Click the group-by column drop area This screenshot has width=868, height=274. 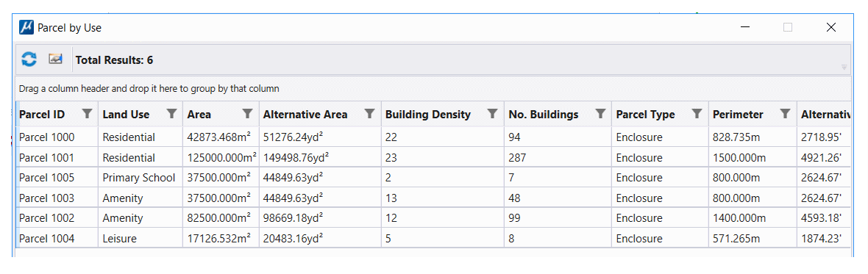(x=433, y=88)
